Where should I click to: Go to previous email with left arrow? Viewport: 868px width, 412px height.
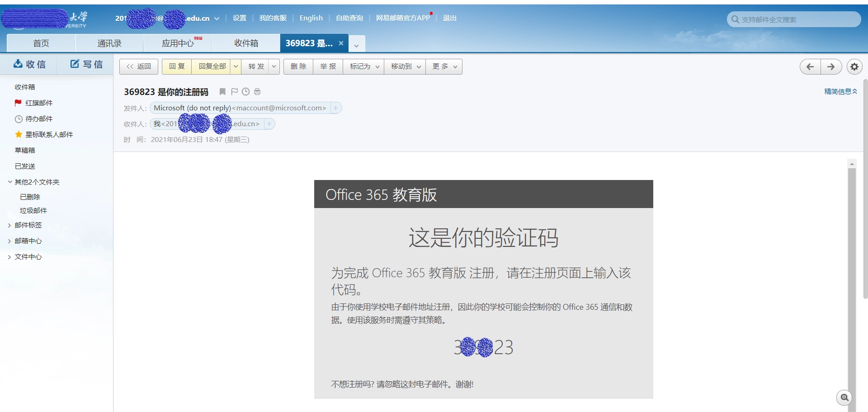click(x=810, y=67)
